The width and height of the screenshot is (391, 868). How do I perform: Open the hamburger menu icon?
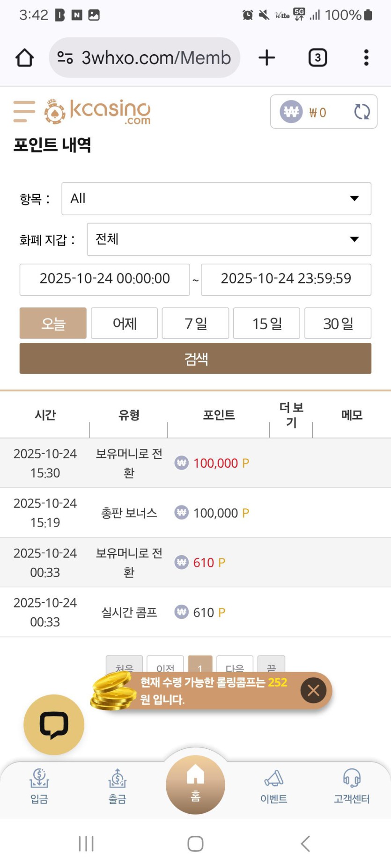click(24, 111)
